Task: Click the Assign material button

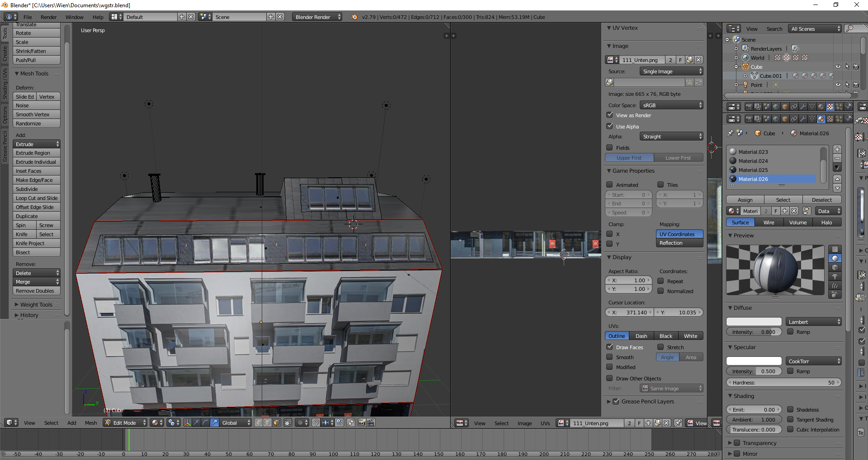Action: (x=745, y=200)
